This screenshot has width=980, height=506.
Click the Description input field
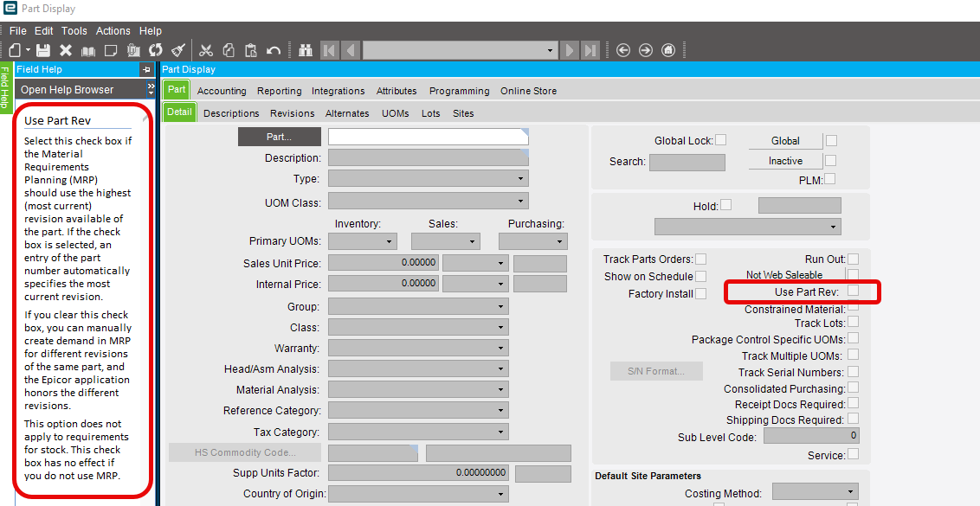click(x=429, y=157)
